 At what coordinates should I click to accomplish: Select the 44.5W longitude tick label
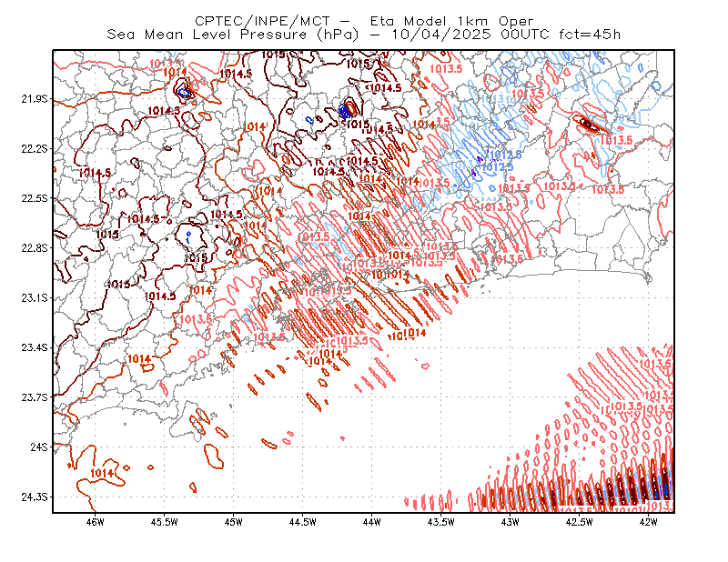coord(303,522)
